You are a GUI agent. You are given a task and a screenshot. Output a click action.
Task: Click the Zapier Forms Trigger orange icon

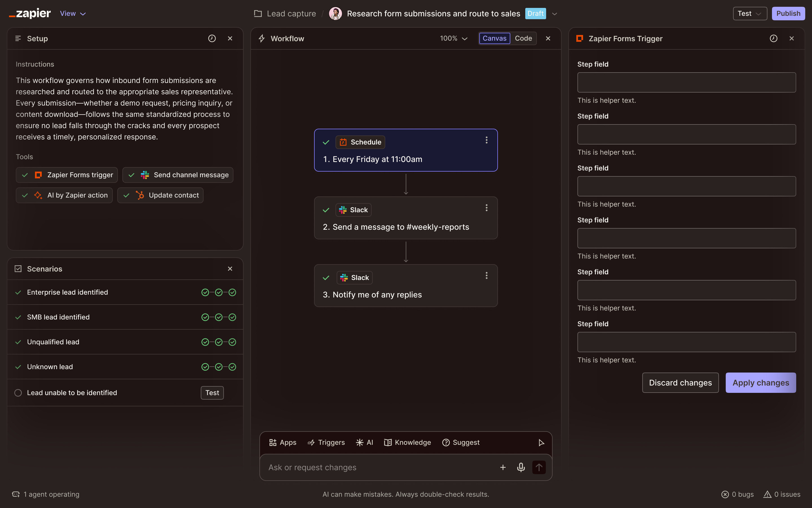(x=579, y=38)
